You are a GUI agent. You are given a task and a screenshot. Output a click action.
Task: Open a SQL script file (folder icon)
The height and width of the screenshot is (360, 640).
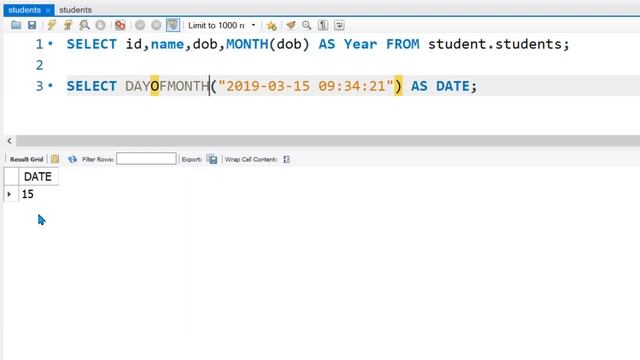pos(16,25)
